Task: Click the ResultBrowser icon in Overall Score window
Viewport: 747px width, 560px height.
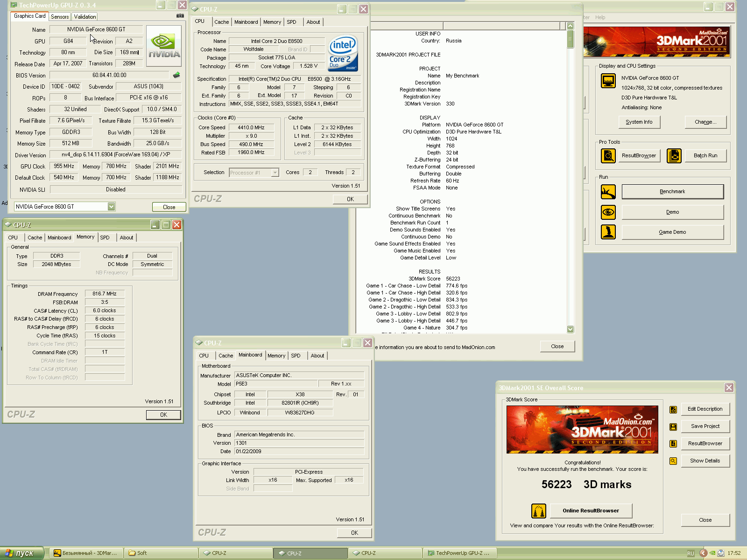Action: point(673,444)
